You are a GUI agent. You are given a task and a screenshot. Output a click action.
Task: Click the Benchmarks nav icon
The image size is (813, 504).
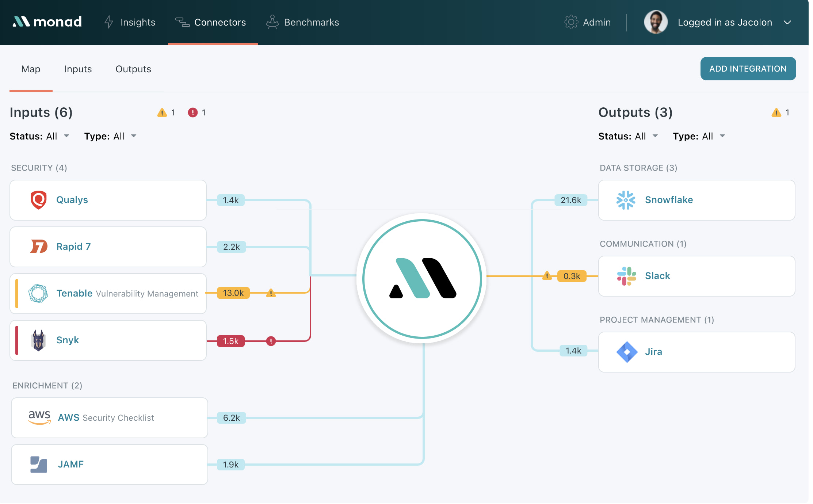272,22
